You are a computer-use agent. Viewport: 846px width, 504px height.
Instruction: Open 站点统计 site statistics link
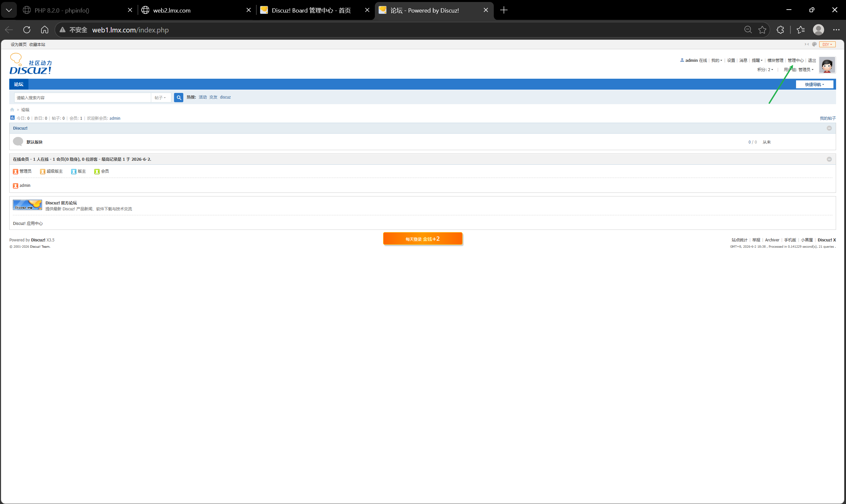tap(739, 240)
